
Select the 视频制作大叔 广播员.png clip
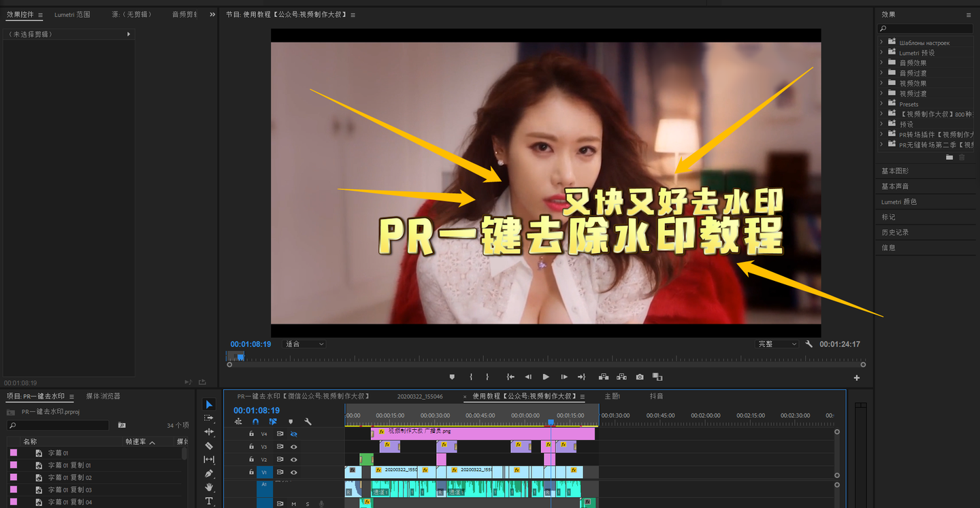(483, 434)
